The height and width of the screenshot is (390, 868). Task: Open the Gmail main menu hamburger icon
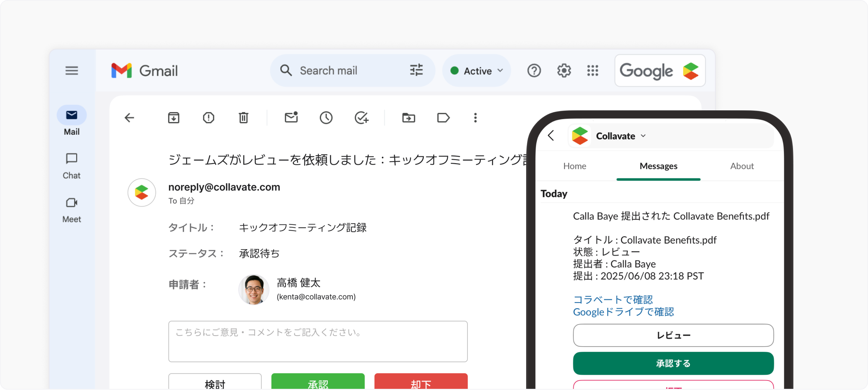click(x=72, y=71)
